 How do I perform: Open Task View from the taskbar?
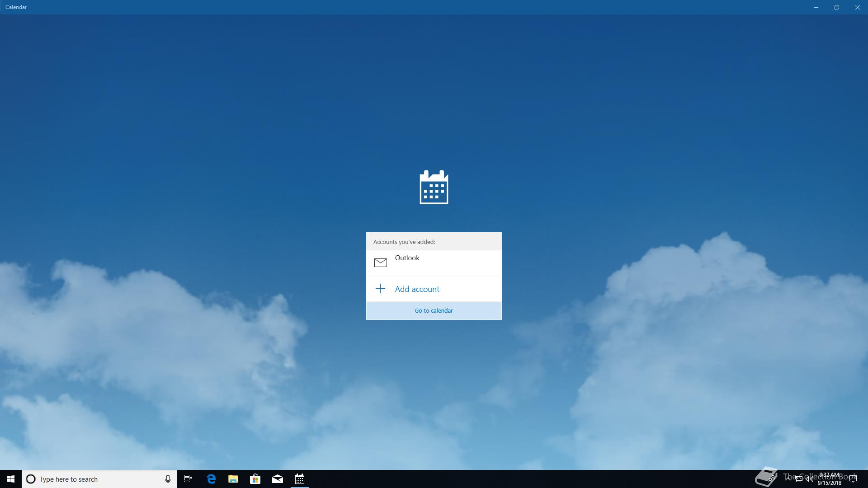click(x=188, y=479)
